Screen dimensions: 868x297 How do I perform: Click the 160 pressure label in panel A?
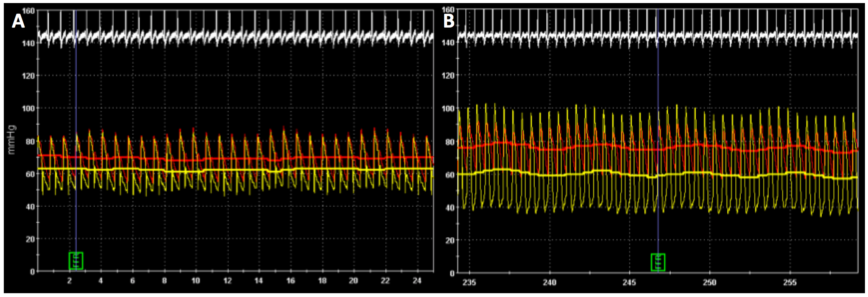tap(28, 11)
